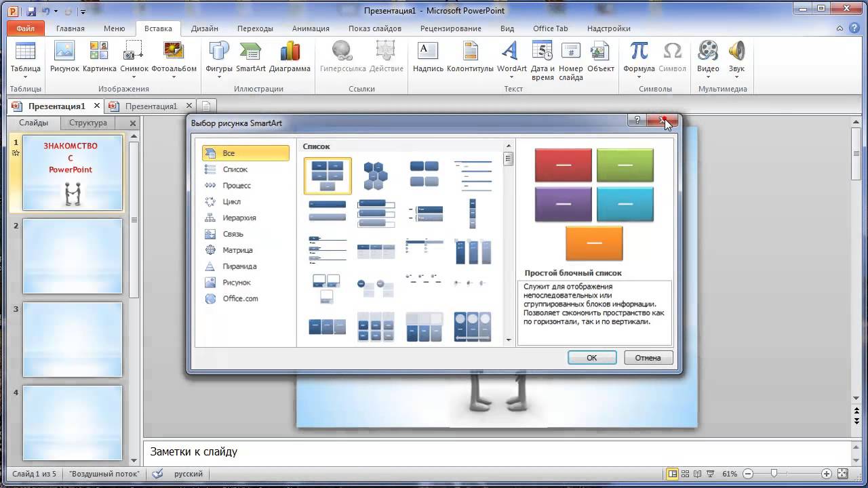868x488 pixels.
Task: Open the Рецензирование tab
Action: (x=451, y=28)
